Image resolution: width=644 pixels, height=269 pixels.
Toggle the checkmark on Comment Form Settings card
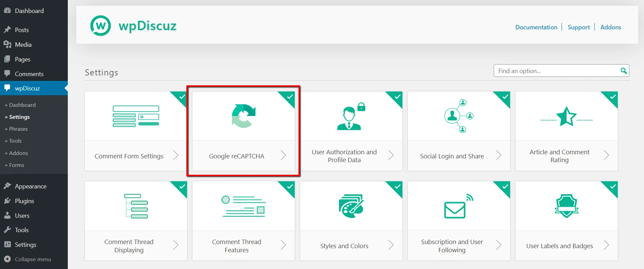[x=182, y=97]
